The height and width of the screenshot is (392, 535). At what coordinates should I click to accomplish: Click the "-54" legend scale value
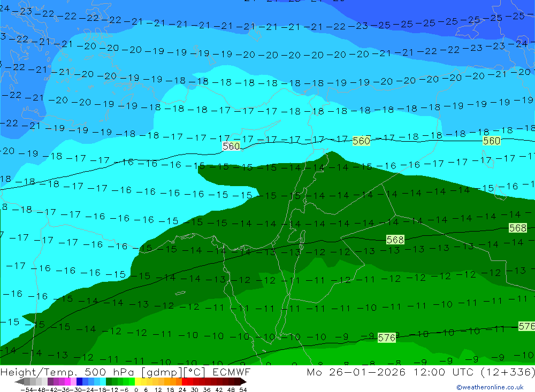27,390
